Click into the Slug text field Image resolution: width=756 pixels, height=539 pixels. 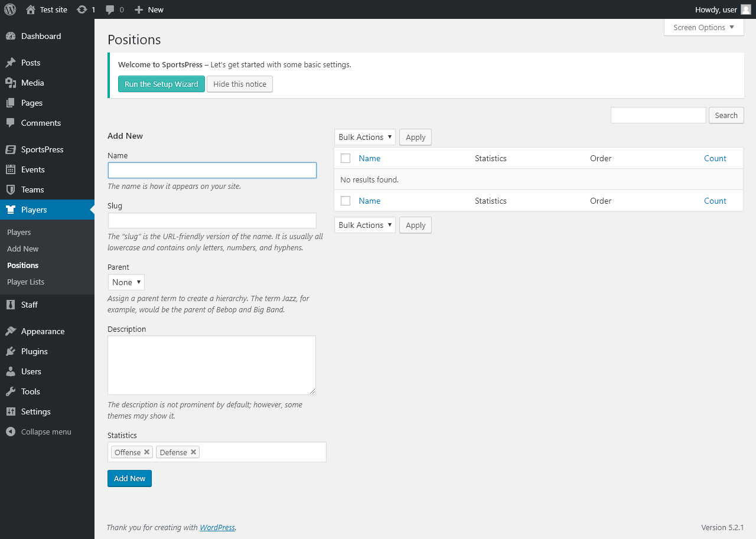point(212,221)
